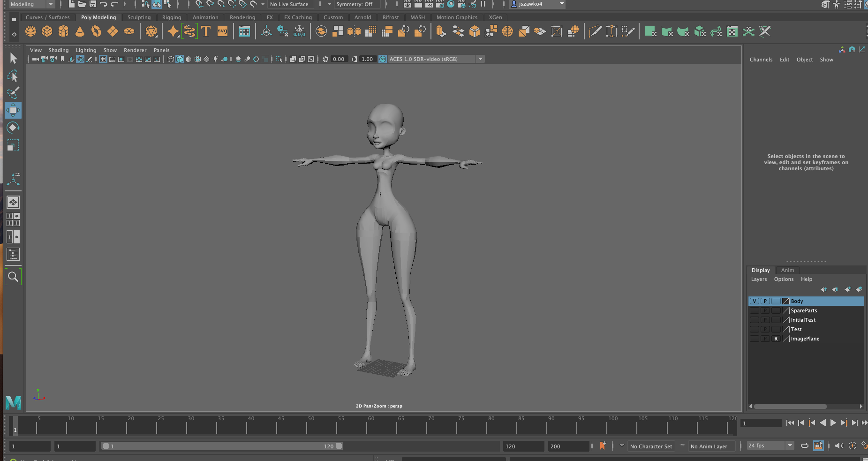Select the Paint Selection tool

tap(13, 92)
